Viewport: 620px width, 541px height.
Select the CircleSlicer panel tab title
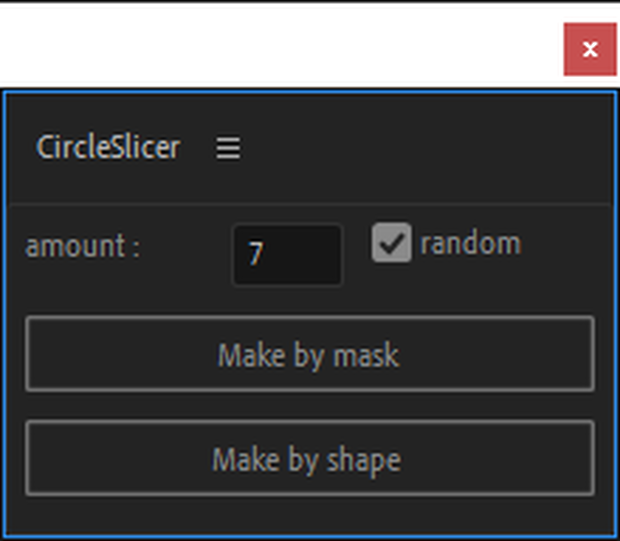pos(108,147)
